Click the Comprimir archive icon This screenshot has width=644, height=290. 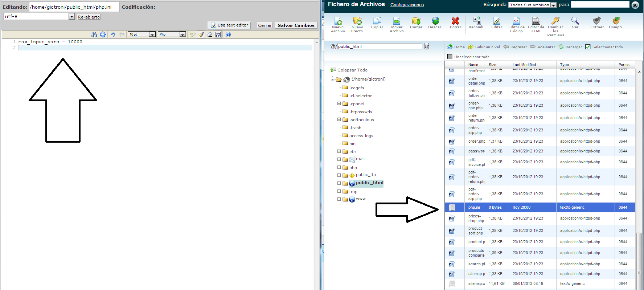616,21
